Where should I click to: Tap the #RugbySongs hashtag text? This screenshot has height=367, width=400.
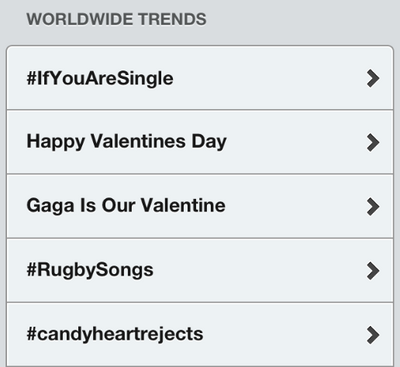[90, 270]
